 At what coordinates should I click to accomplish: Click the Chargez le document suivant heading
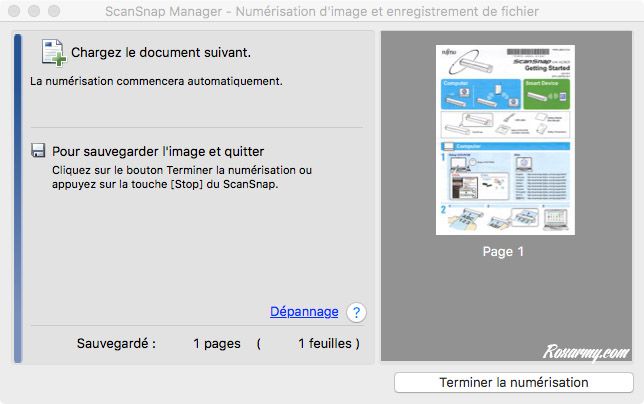coord(160,52)
